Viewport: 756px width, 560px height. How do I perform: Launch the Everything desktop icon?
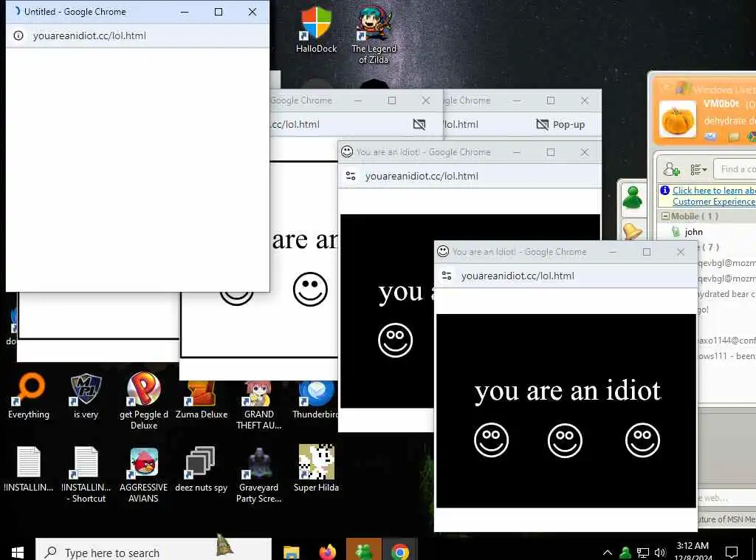[29, 395]
